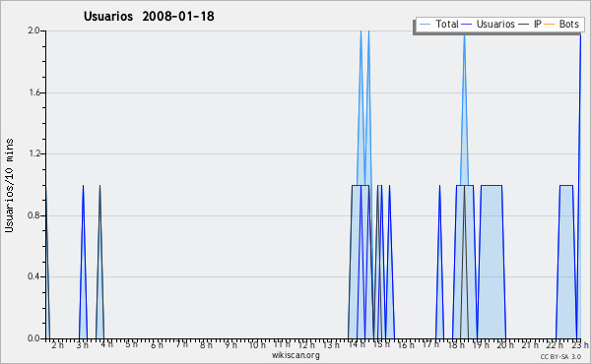Click the '9 h' x-axis label
The height and width of the screenshot is (364, 591).
231,344
